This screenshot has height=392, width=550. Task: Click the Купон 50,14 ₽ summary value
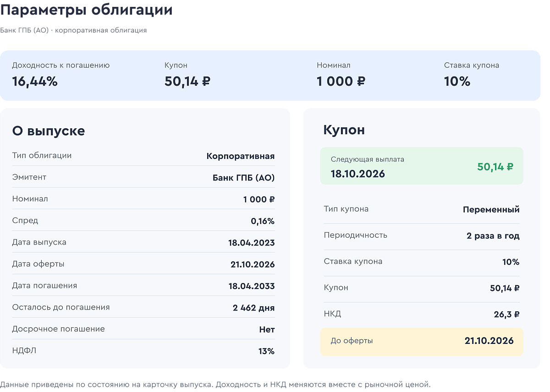click(187, 82)
